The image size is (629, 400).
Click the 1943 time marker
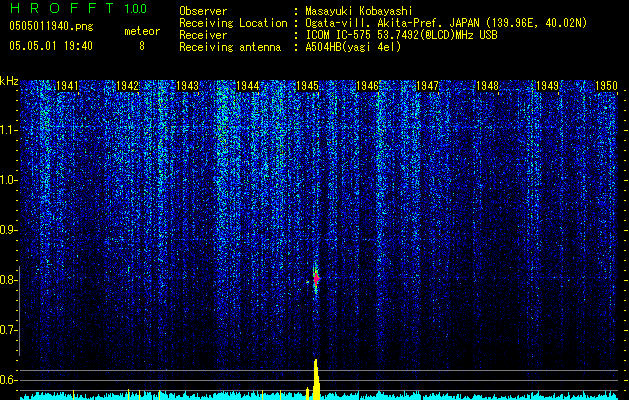point(187,85)
